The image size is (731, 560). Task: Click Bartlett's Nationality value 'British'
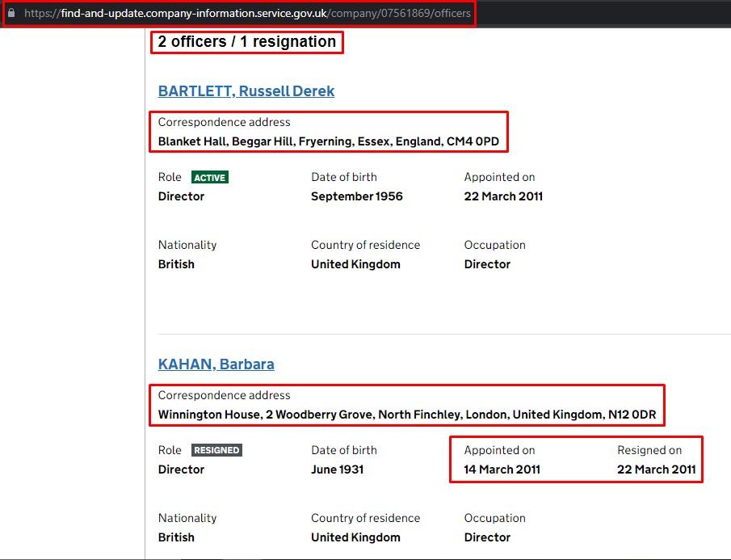(176, 264)
